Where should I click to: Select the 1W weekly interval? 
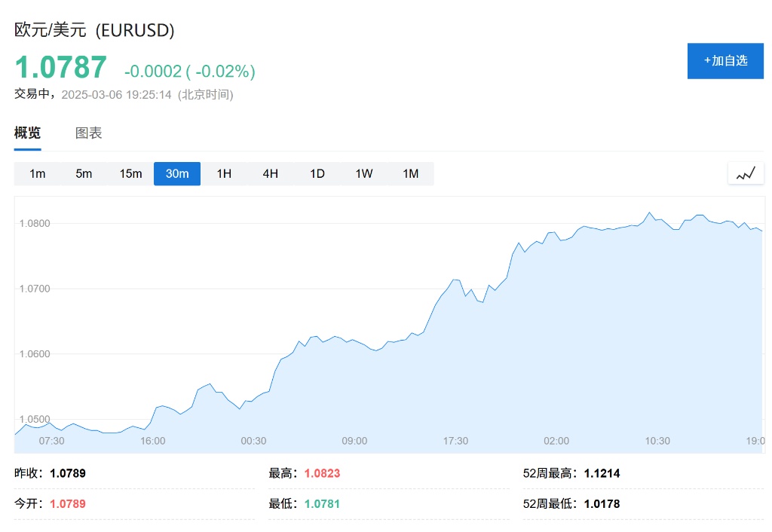(364, 174)
